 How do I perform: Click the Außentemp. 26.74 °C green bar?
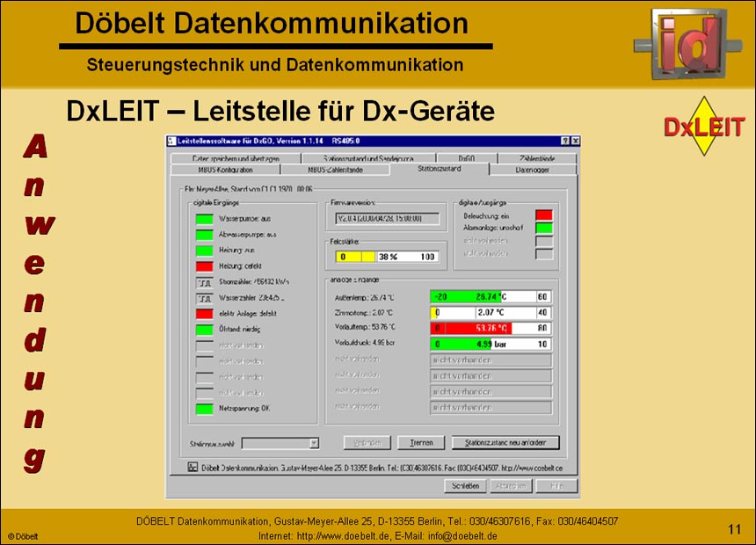(491, 296)
